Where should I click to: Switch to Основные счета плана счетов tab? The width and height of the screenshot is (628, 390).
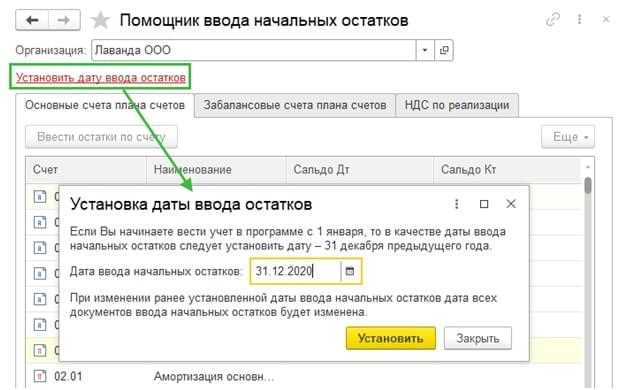[x=105, y=105]
